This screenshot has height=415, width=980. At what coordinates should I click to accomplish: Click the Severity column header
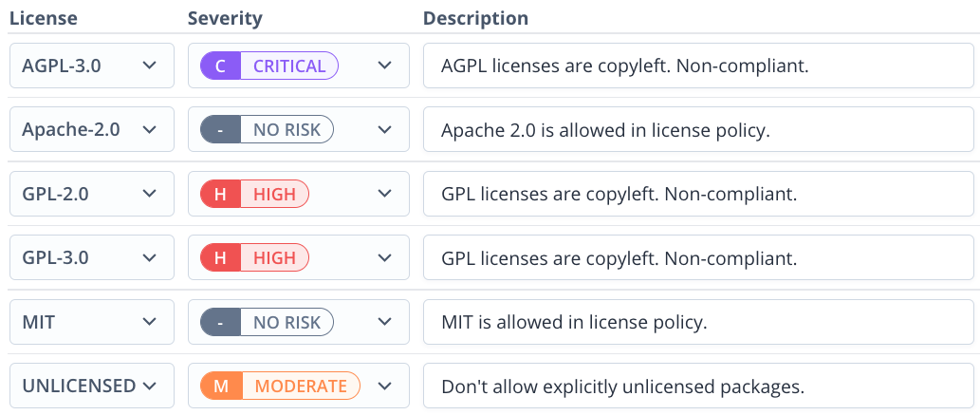tap(225, 18)
